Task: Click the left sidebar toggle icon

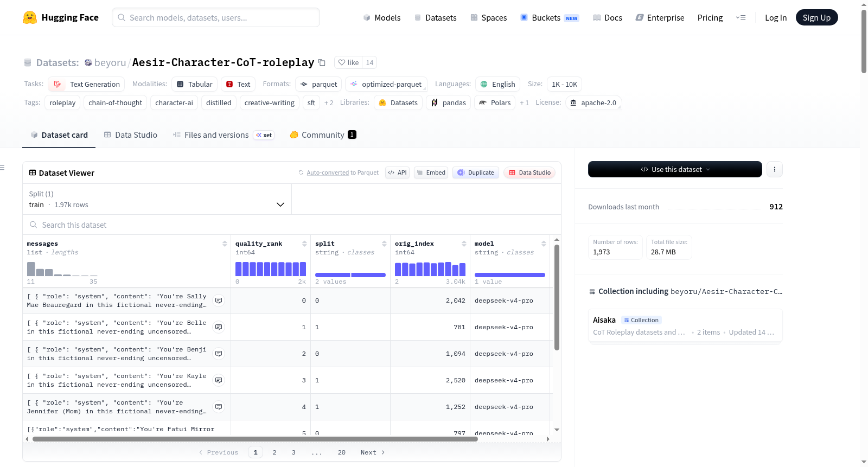Action: pos(2,168)
